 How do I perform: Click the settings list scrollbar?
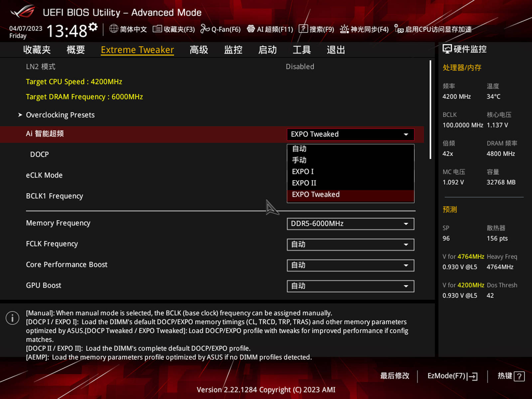430,110
